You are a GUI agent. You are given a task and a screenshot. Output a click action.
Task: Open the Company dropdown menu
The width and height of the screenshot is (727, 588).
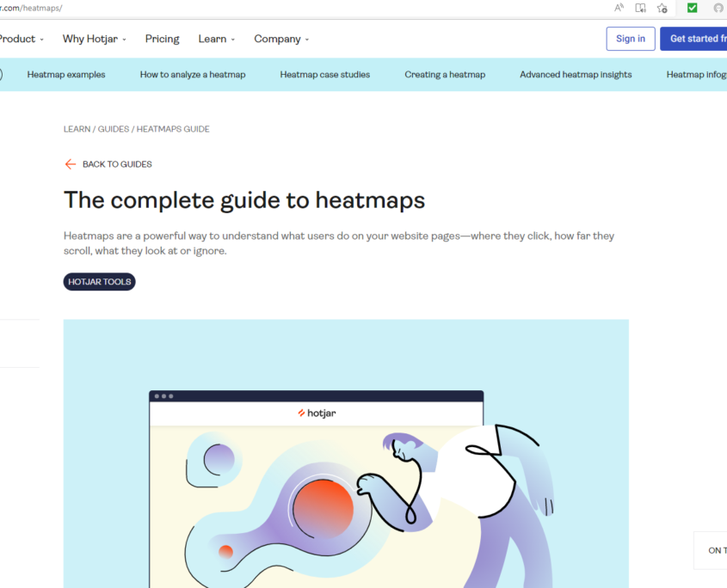[x=281, y=39]
